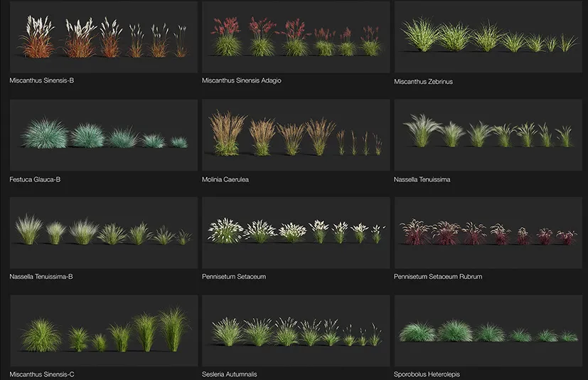Click the "Miscanthus Sinensis Adagio" caption
The width and height of the screenshot is (588, 380).
pos(242,80)
